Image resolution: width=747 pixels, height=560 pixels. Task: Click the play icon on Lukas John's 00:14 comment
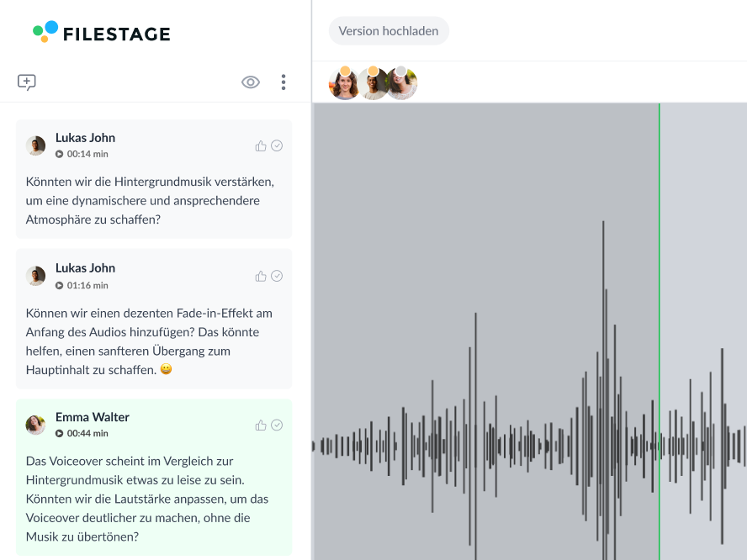(59, 154)
